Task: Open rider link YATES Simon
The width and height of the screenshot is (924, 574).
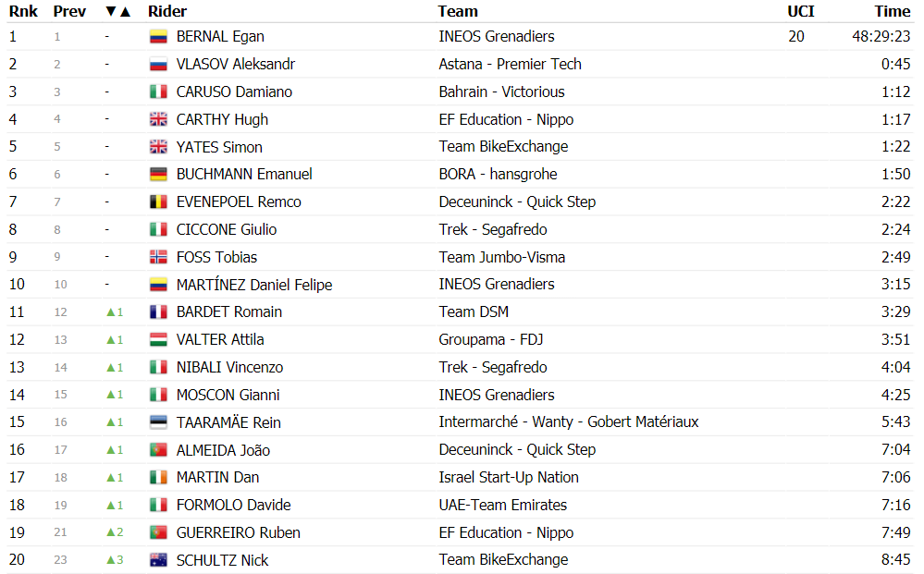Action: tap(219, 147)
